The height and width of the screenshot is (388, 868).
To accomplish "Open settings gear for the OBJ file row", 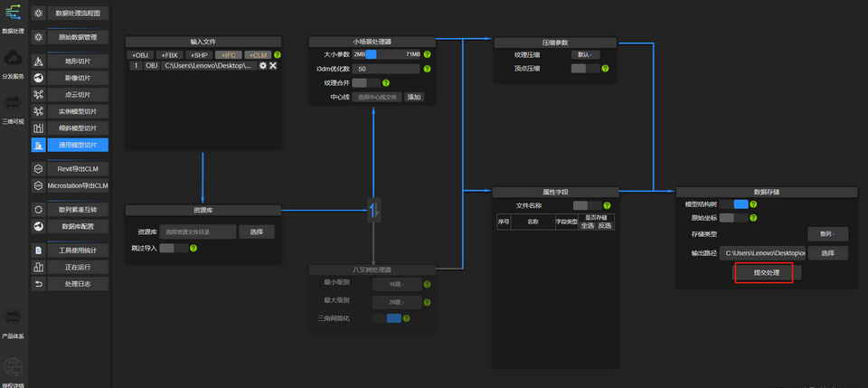I will point(263,65).
